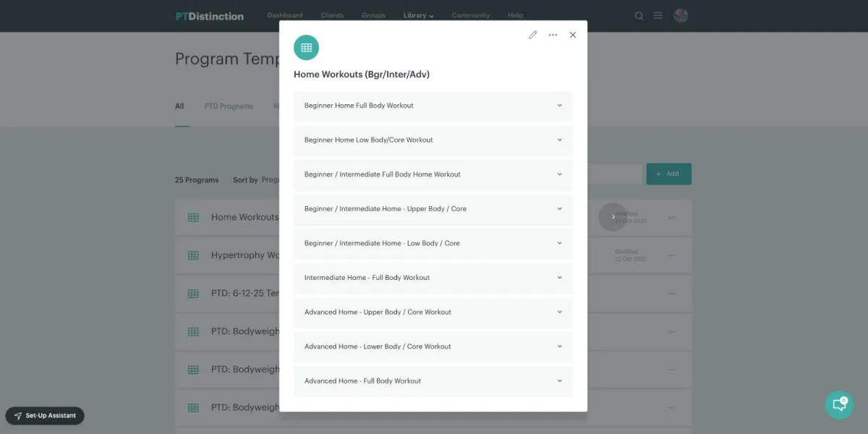Switch to the PTD Programs tab

tap(229, 106)
